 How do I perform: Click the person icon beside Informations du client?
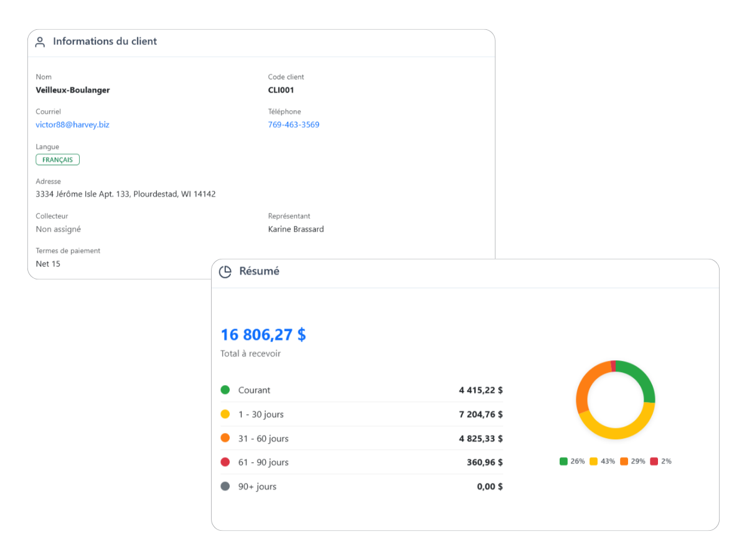[40, 41]
